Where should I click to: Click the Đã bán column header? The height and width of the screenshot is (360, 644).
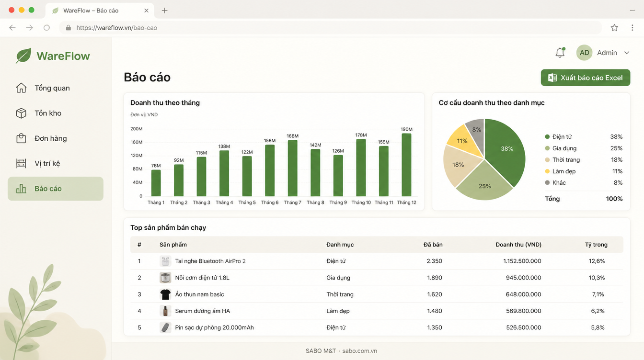tap(433, 245)
